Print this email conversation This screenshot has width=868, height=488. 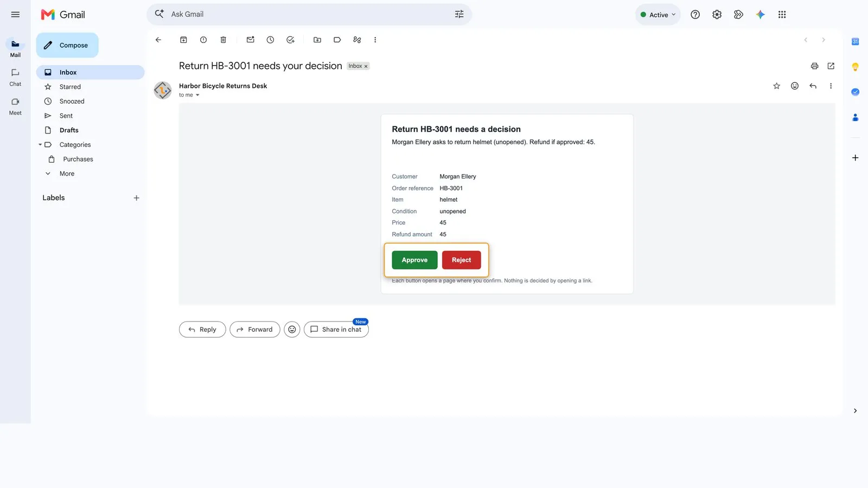pyautogui.click(x=814, y=66)
